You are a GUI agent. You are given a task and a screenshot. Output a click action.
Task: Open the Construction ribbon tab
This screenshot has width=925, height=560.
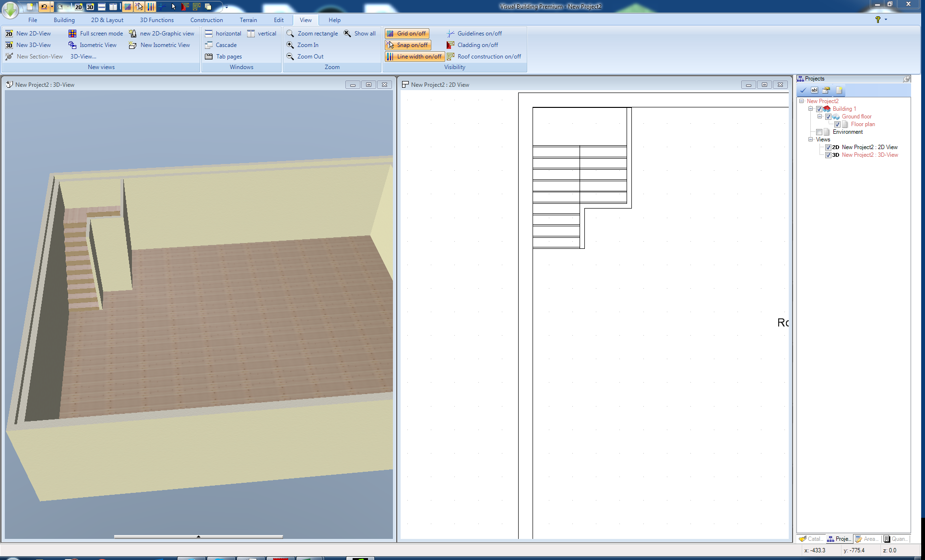[x=206, y=20]
